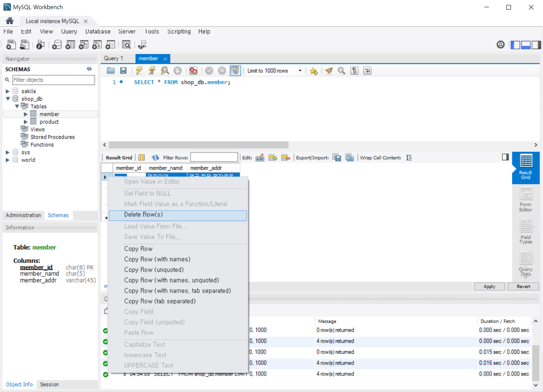Open a SQL script file icon
The height and width of the screenshot is (392, 543).
tap(24, 45)
